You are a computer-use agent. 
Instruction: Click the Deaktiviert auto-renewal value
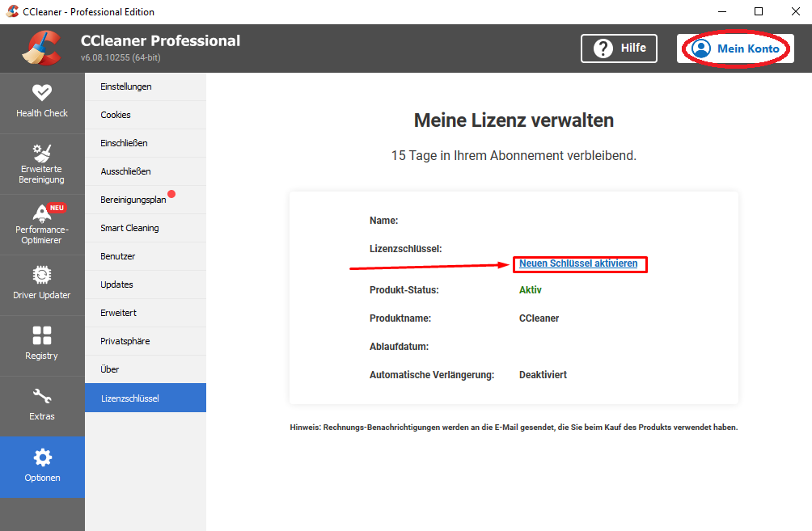[x=543, y=375]
